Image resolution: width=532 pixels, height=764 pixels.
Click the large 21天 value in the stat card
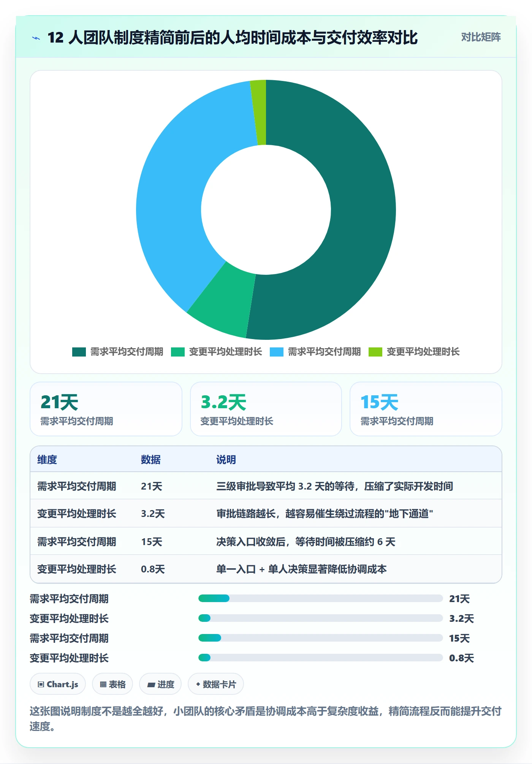[59, 402]
